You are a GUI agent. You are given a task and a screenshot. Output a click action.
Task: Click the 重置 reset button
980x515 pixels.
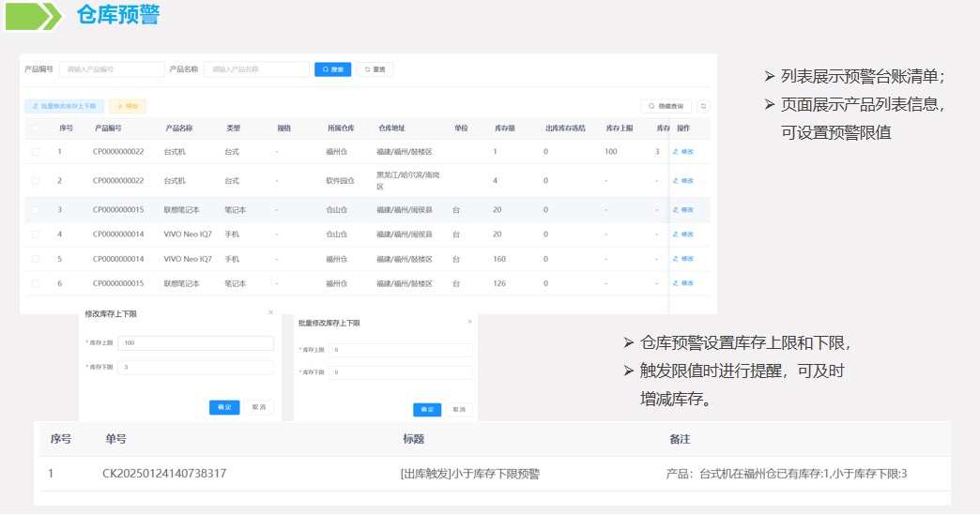[375, 69]
